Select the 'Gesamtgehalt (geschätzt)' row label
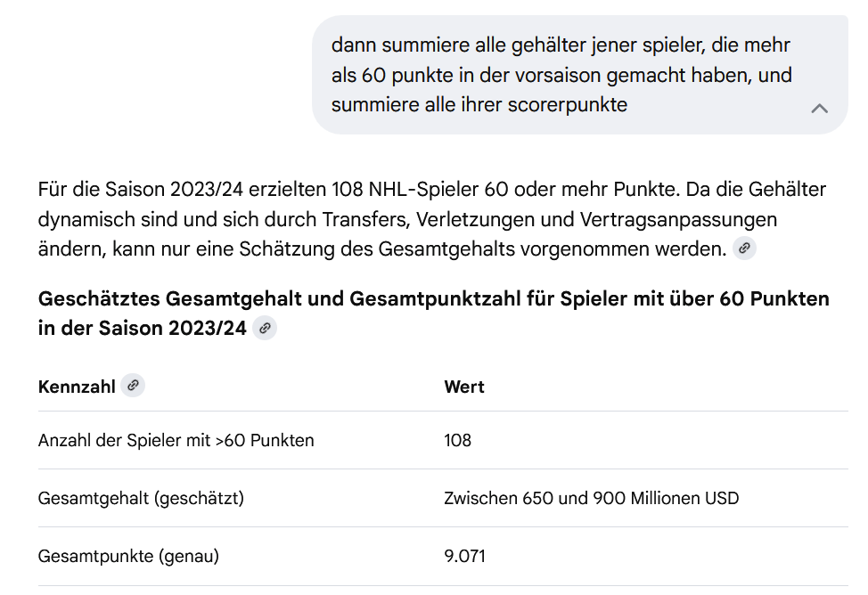868x595 pixels. tap(141, 498)
